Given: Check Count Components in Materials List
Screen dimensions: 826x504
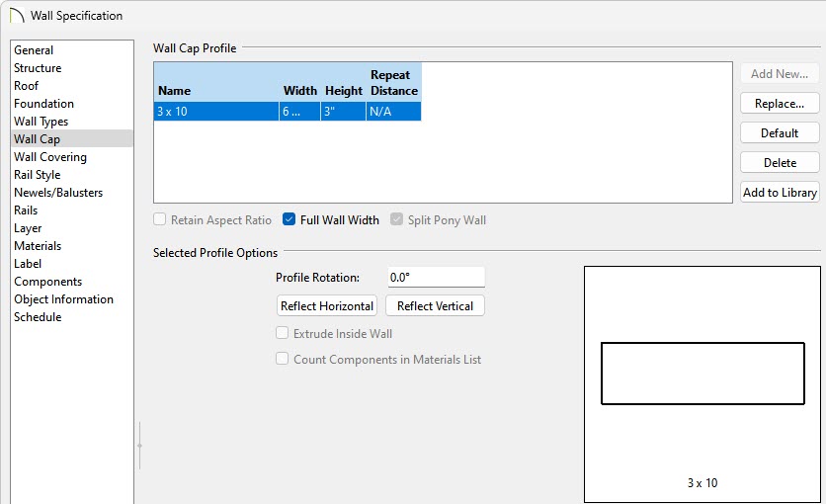Looking at the screenshot, I should pos(283,359).
